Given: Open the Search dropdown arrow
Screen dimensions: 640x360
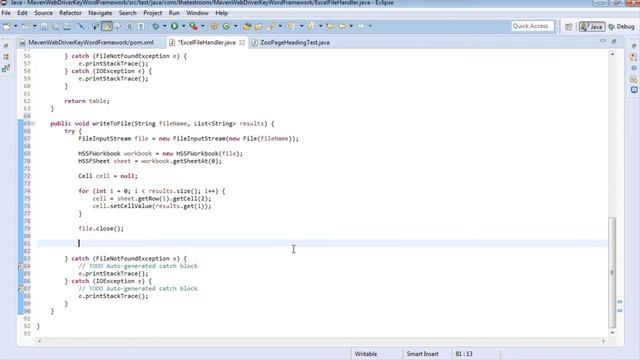Looking at the screenshot, I should pos(280,27).
